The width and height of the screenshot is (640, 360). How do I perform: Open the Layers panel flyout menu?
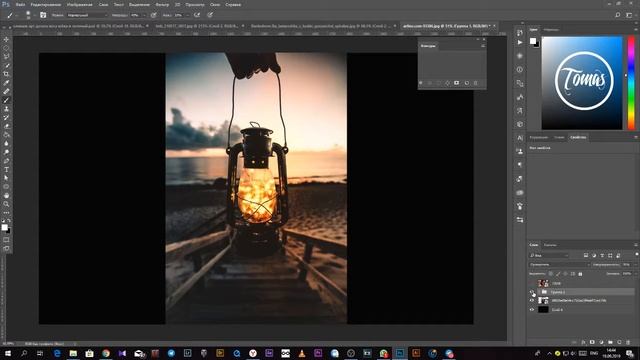click(636, 245)
